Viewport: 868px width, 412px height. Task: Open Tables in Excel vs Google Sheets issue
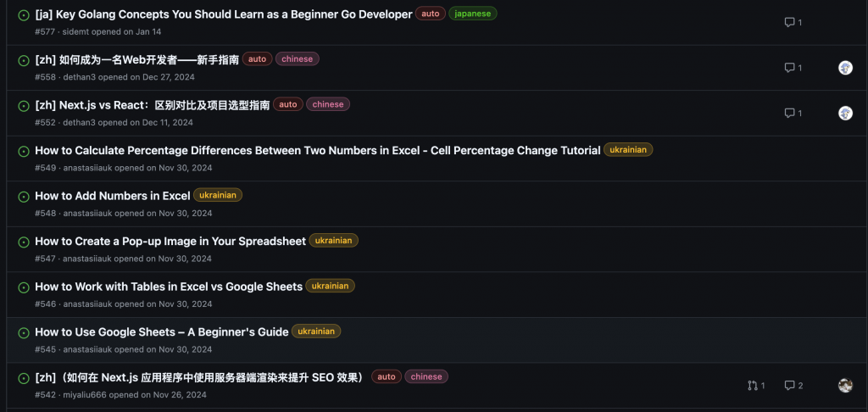click(x=169, y=287)
